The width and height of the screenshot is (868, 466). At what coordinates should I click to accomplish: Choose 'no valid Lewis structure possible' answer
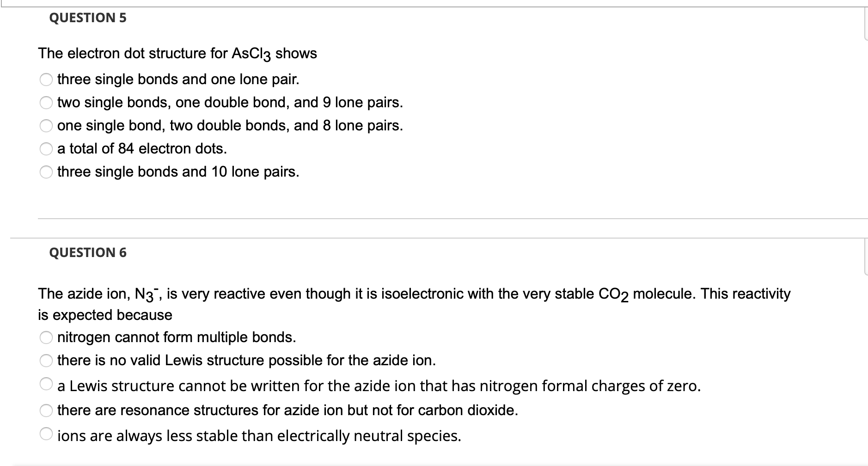click(46, 361)
